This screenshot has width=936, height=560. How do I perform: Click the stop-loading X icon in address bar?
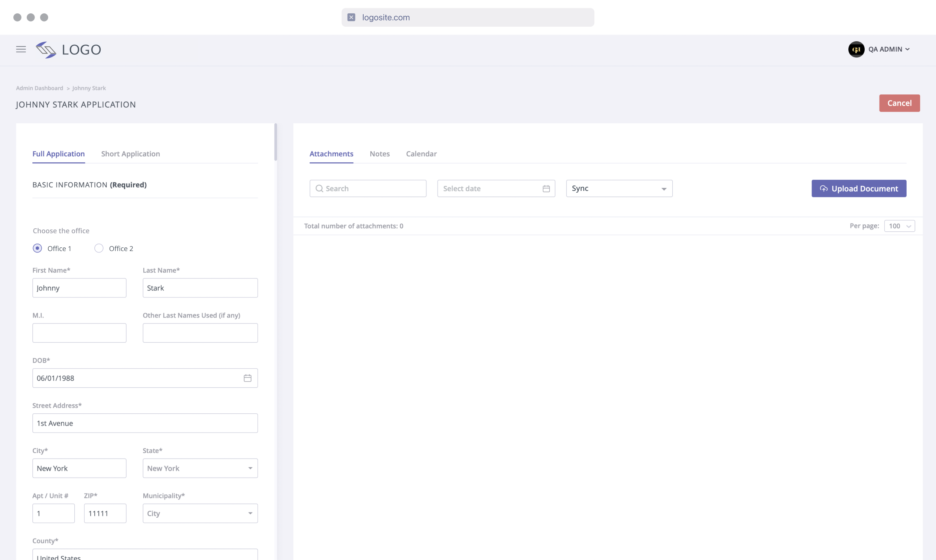[x=351, y=17]
